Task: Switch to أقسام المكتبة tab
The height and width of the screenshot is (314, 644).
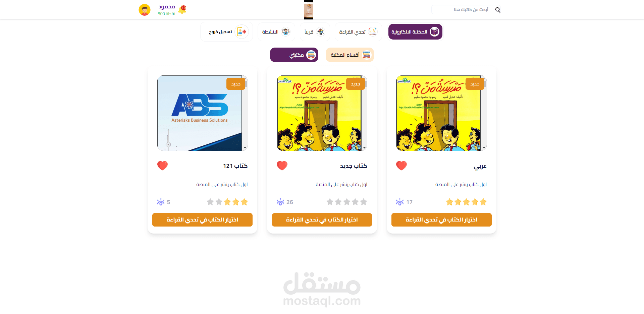Action: pyautogui.click(x=350, y=55)
